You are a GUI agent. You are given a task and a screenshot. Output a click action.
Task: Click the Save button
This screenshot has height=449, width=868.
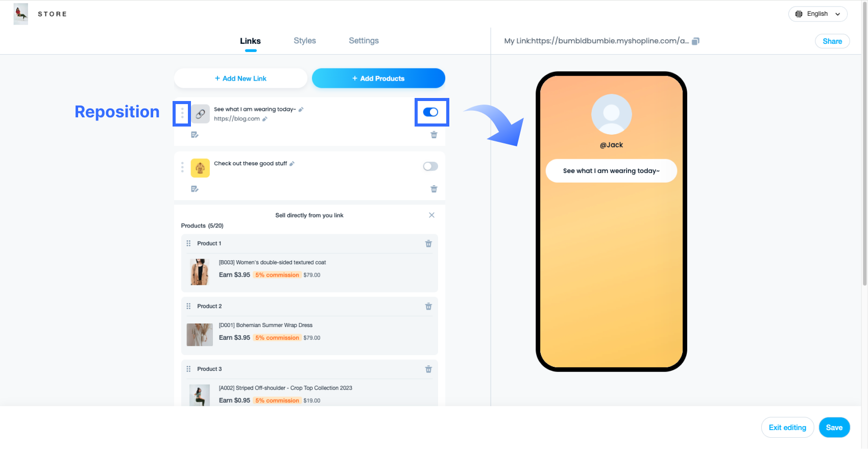834,428
